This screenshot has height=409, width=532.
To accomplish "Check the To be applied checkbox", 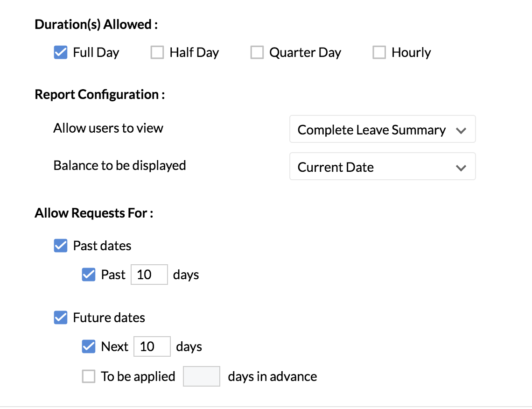I will (89, 376).
